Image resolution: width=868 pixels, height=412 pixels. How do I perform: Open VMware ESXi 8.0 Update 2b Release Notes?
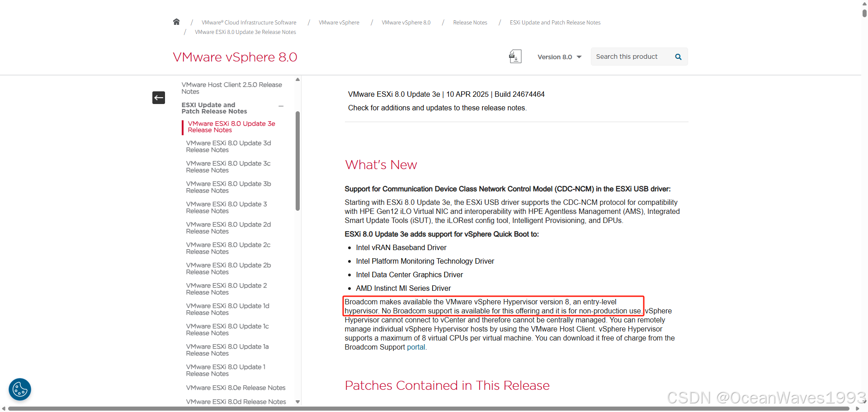pyautogui.click(x=229, y=269)
